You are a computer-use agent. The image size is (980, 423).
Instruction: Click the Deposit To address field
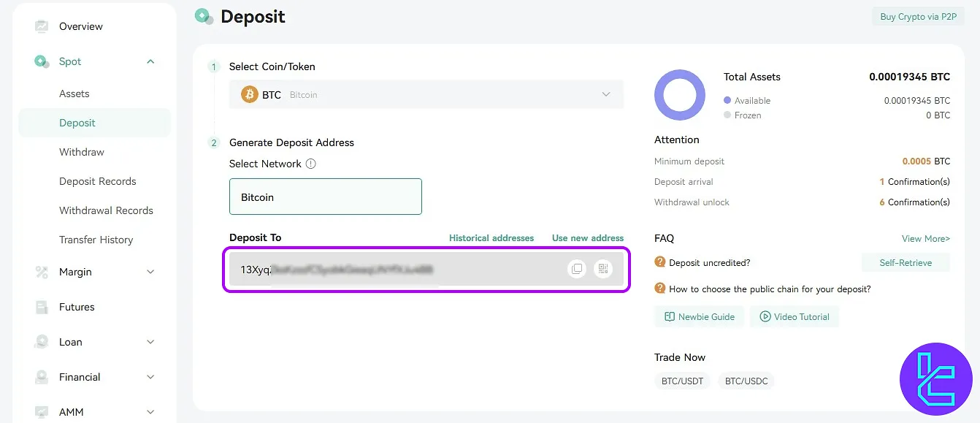click(426, 269)
